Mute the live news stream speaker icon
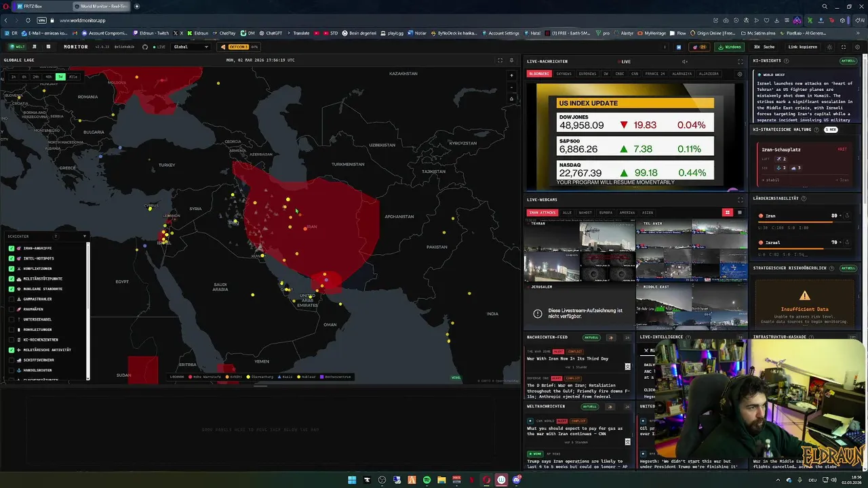This screenshot has width=868, height=488. pyautogui.click(x=685, y=62)
